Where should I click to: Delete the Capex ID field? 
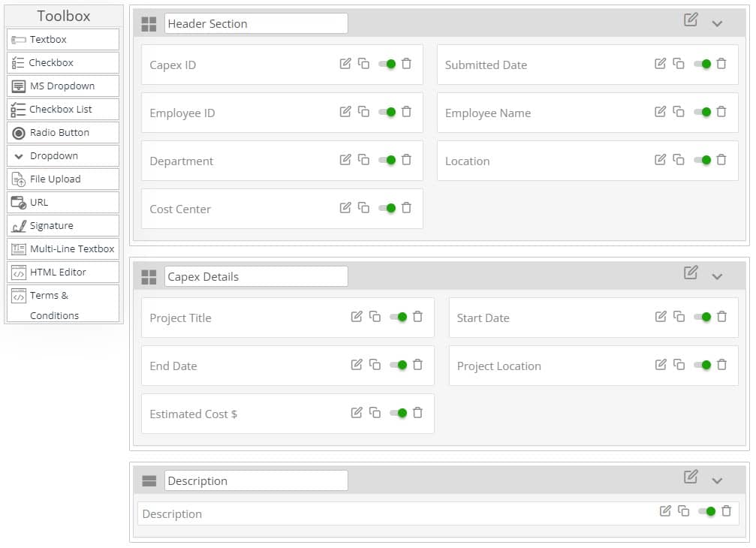click(406, 64)
